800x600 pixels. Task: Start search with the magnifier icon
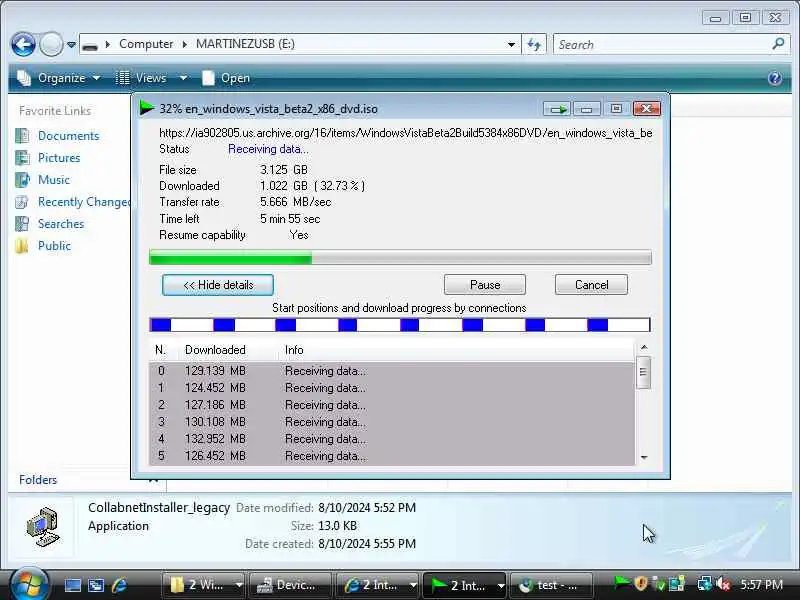pos(778,44)
